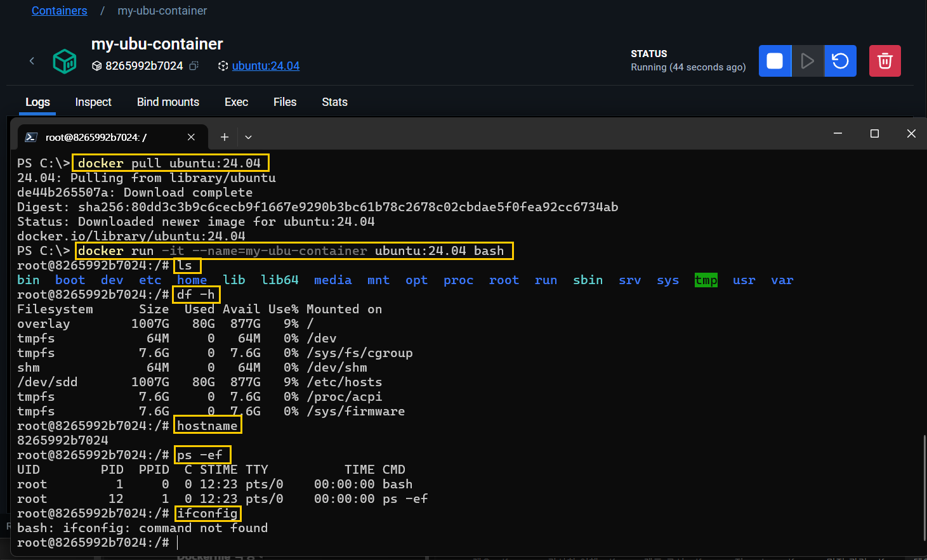Open the Containers breadcrumb link
The width and height of the screenshot is (927, 560).
click(60, 11)
